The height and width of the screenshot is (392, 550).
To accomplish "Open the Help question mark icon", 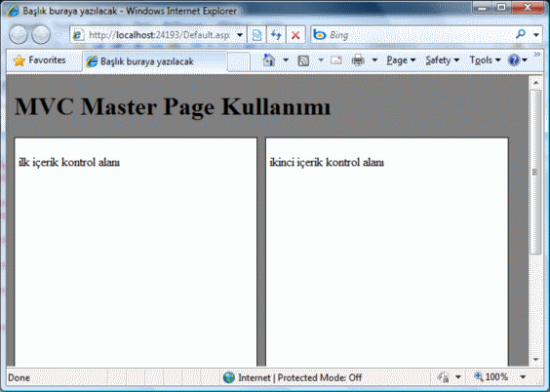I will (x=514, y=60).
